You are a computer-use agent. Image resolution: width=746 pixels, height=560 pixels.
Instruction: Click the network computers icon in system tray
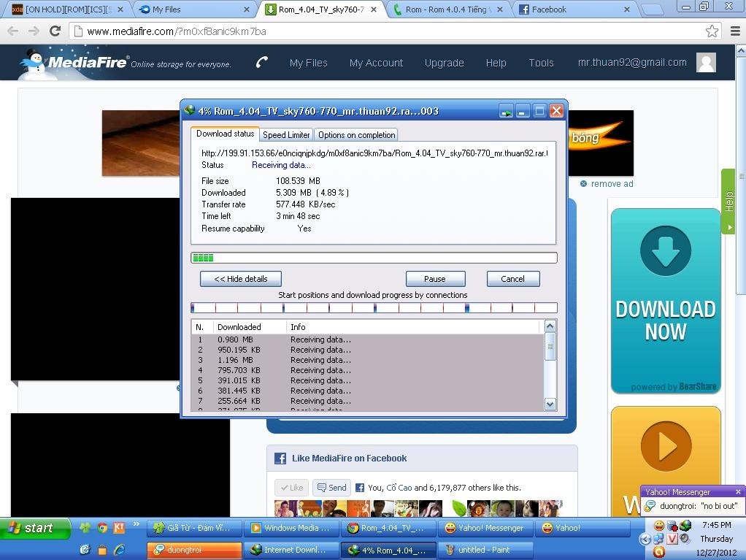tap(658, 539)
